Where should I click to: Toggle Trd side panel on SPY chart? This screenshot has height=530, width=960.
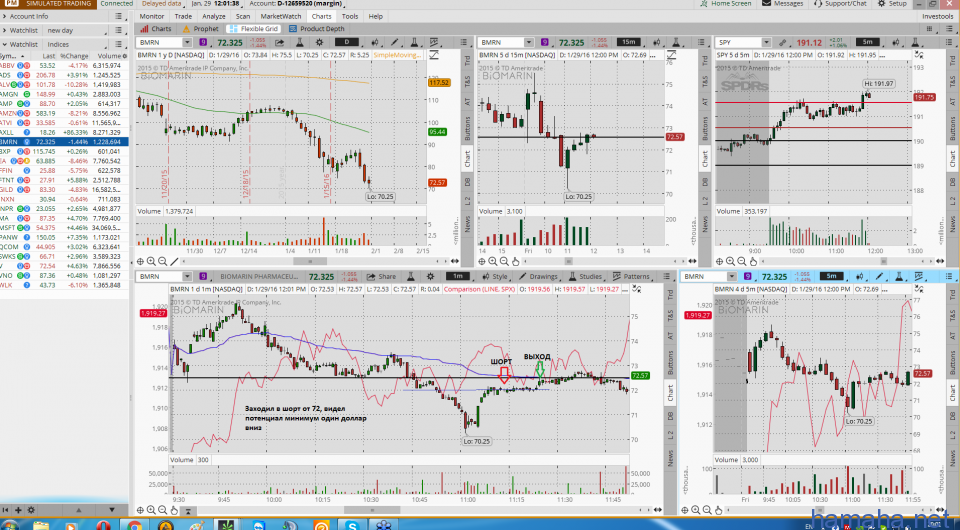tap(953, 61)
